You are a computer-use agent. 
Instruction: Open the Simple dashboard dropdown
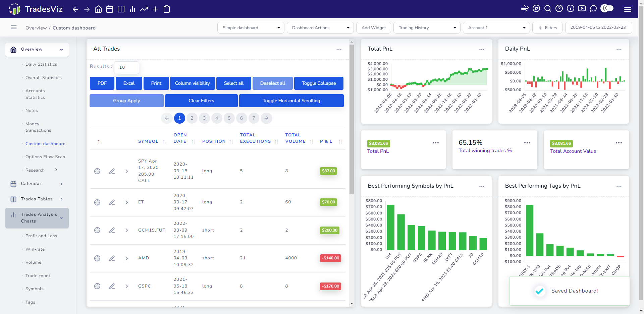251,28
